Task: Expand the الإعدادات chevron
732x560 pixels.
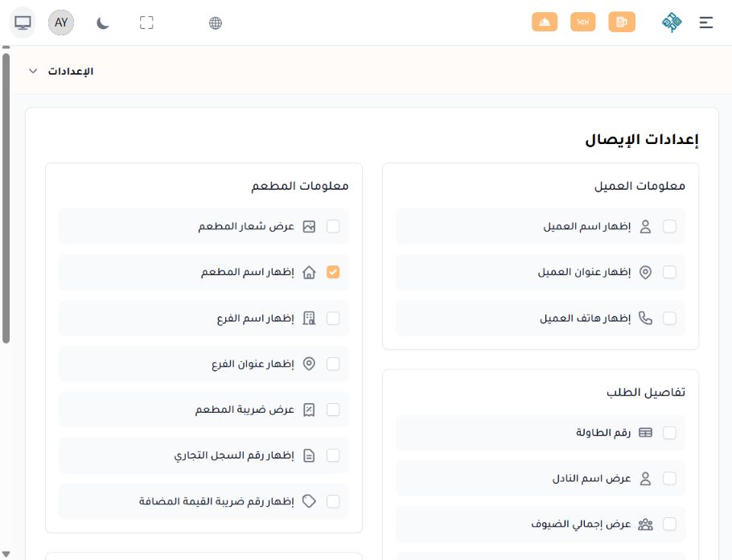Action: (33, 71)
